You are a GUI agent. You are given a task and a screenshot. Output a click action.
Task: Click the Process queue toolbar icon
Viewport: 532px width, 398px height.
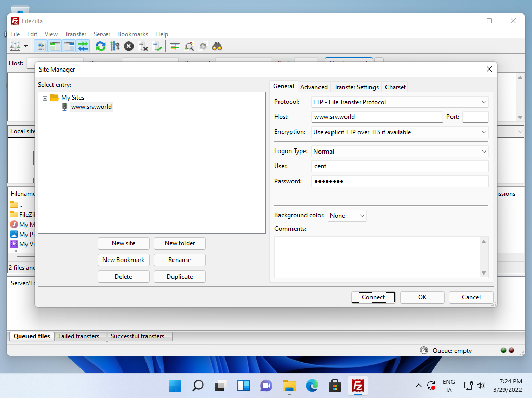tap(115, 46)
